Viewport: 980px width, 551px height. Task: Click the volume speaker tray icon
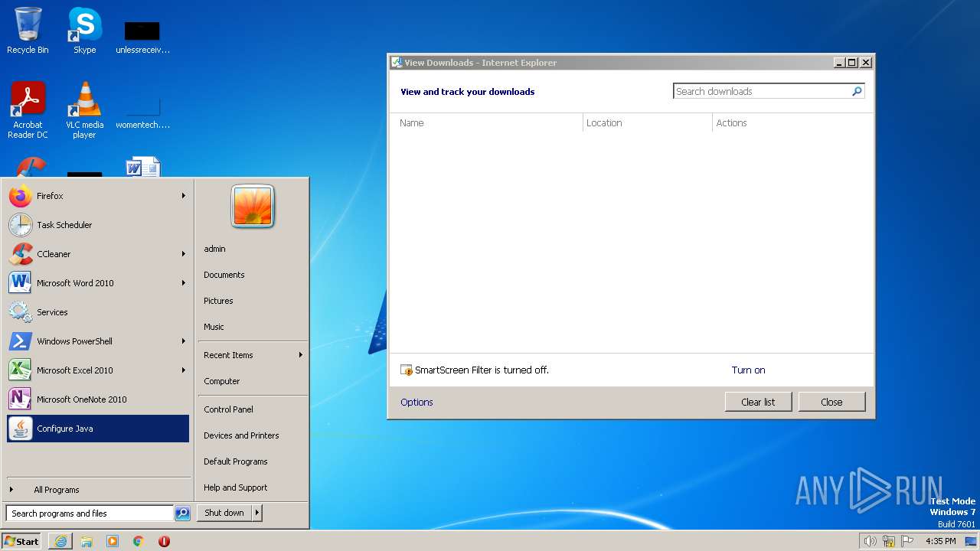(870, 541)
